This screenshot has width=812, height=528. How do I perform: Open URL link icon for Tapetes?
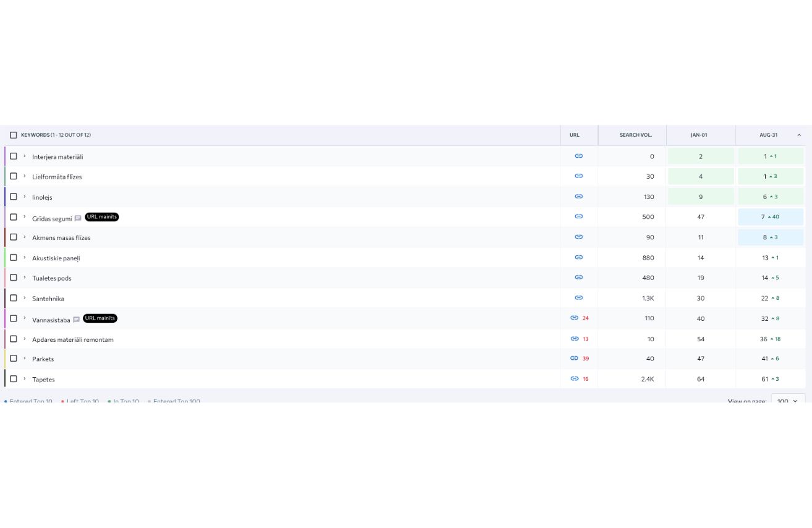(x=575, y=379)
